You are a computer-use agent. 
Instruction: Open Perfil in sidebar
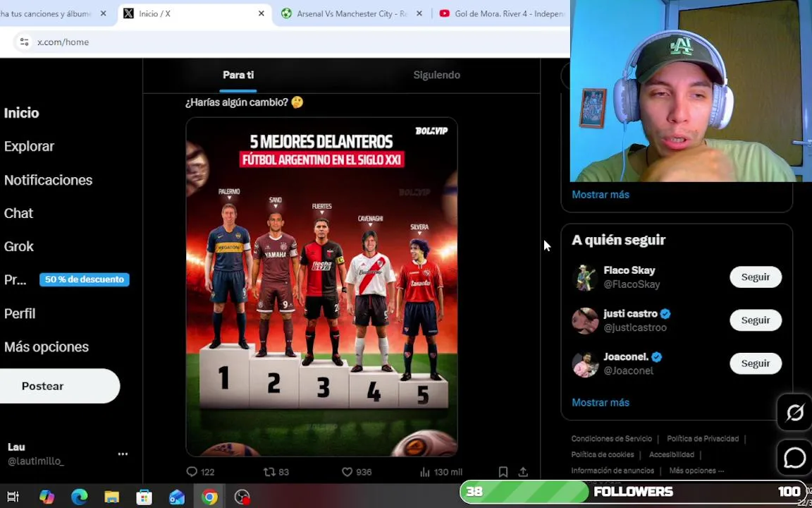20,313
